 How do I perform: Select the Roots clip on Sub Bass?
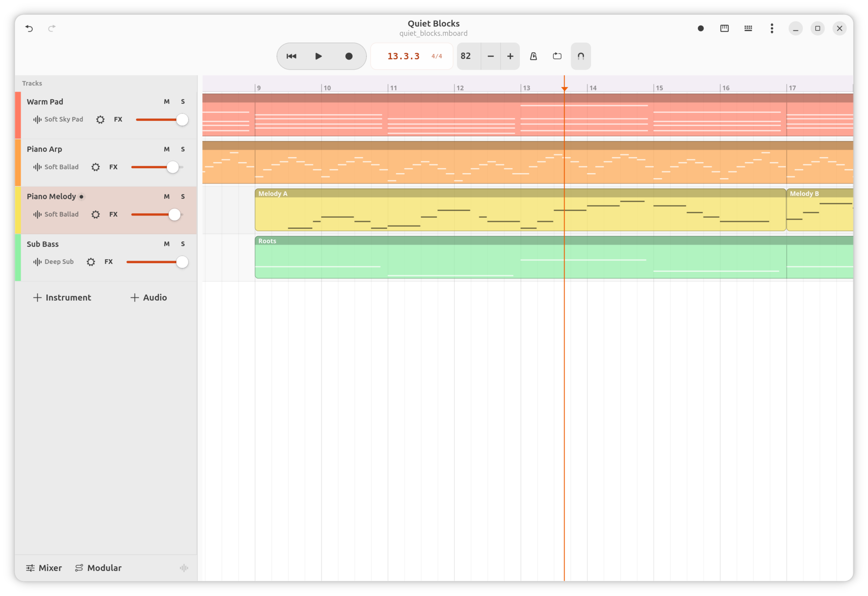[x=554, y=257]
